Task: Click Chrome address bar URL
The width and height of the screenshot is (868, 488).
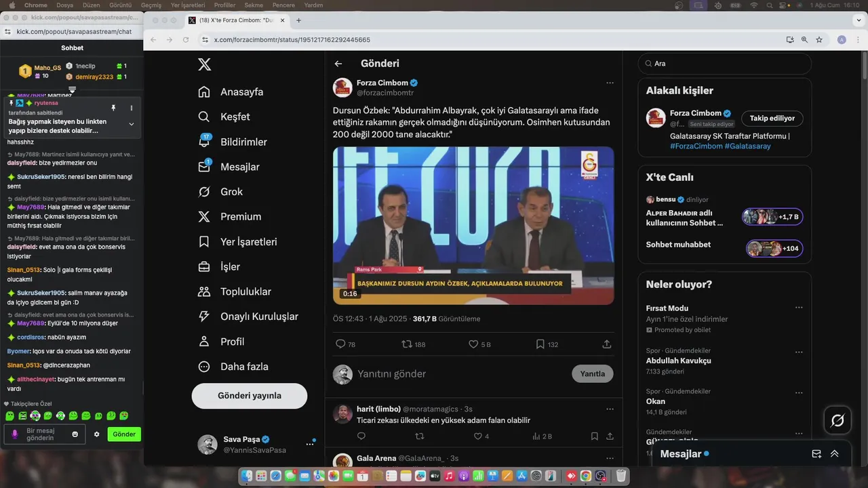Action: pyautogui.click(x=292, y=40)
